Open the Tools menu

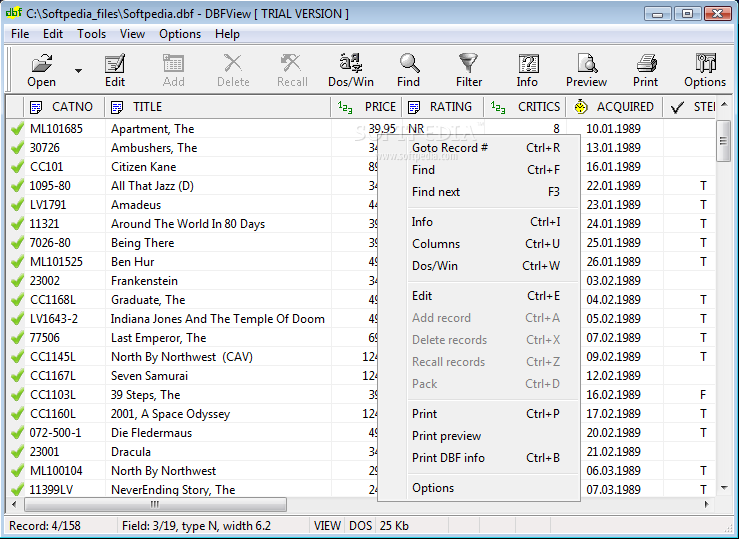tap(91, 34)
